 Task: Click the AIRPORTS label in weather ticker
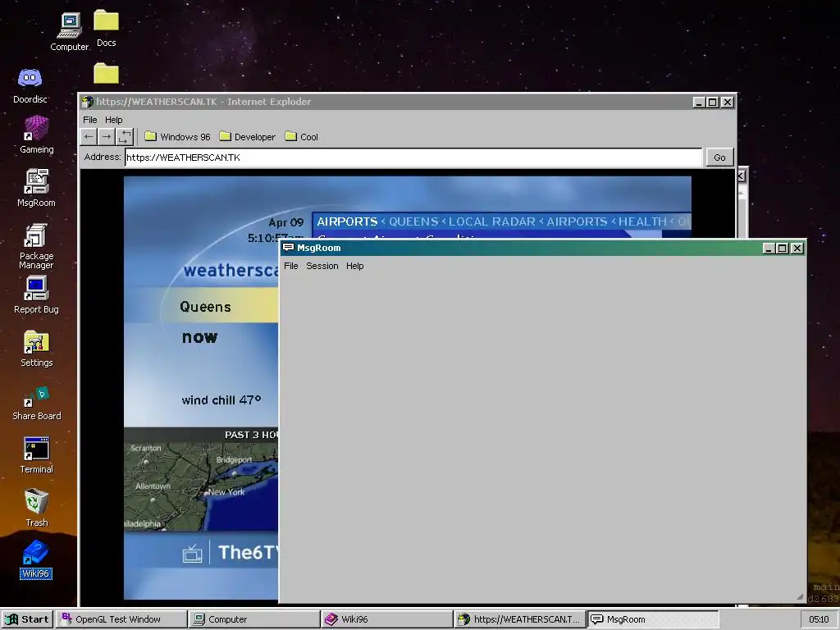[x=347, y=221]
